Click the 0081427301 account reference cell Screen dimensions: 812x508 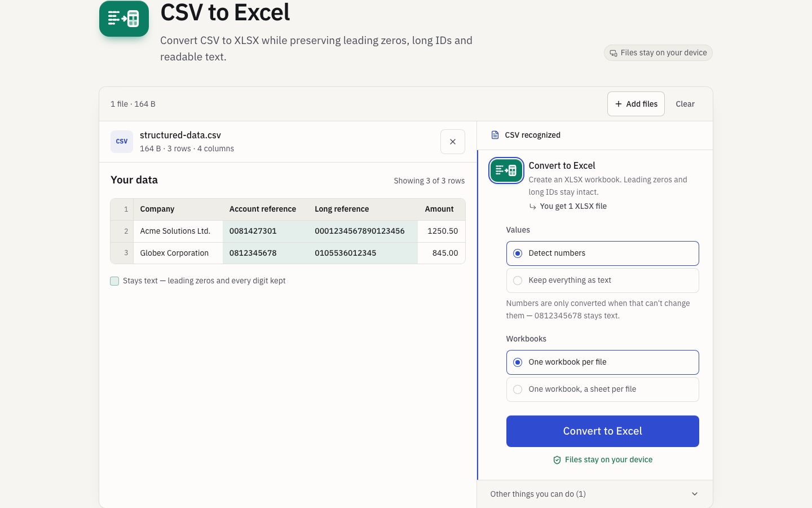tap(265, 231)
